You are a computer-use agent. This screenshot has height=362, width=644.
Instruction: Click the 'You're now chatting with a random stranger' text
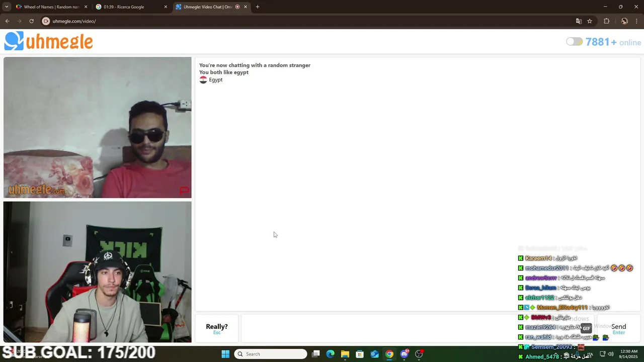[255, 65]
